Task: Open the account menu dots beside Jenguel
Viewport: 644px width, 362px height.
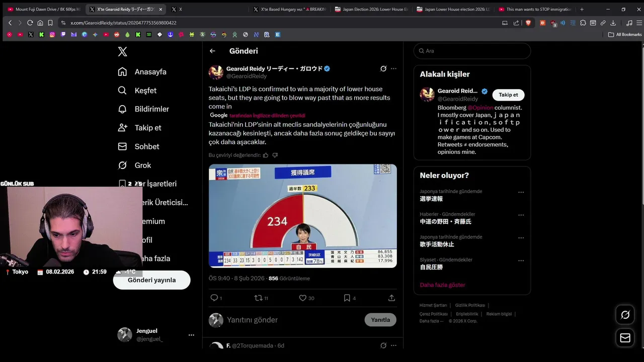Action: click(x=191, y=335)
